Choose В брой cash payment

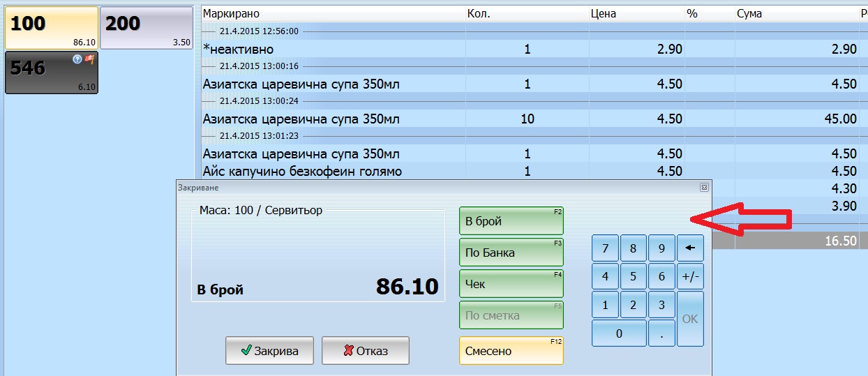(x=511, y=221)
